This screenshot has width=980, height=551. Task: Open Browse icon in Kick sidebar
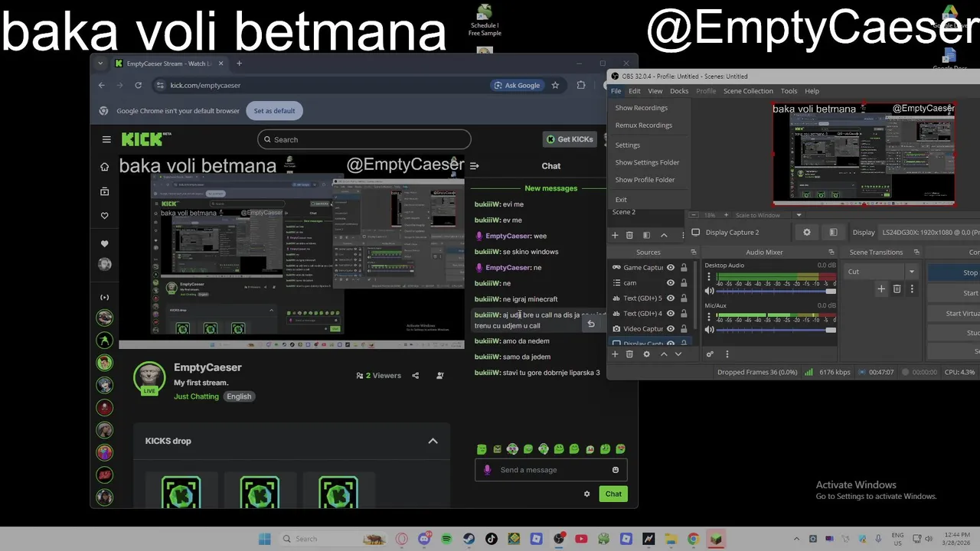105,191
